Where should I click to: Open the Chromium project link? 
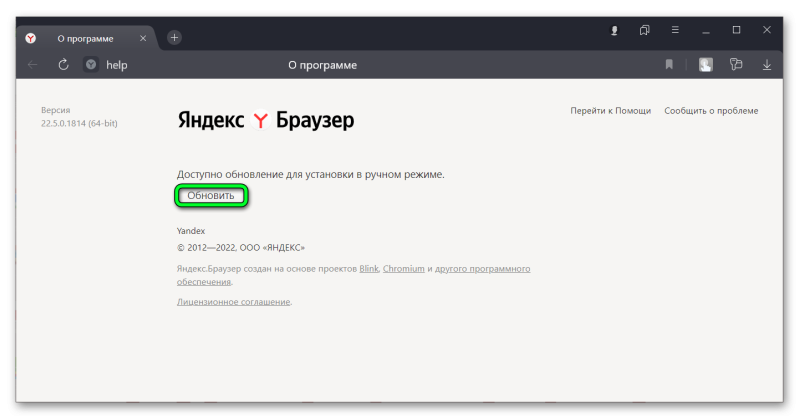404,268
